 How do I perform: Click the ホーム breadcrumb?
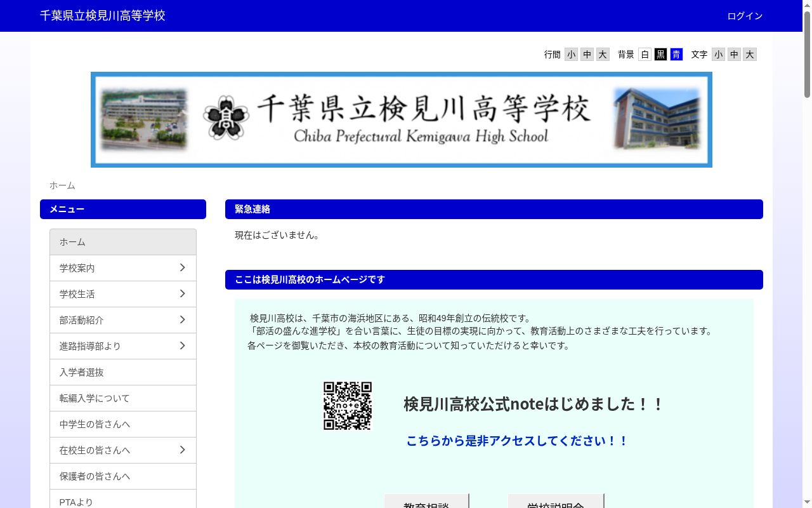click(x=62, y=185)
